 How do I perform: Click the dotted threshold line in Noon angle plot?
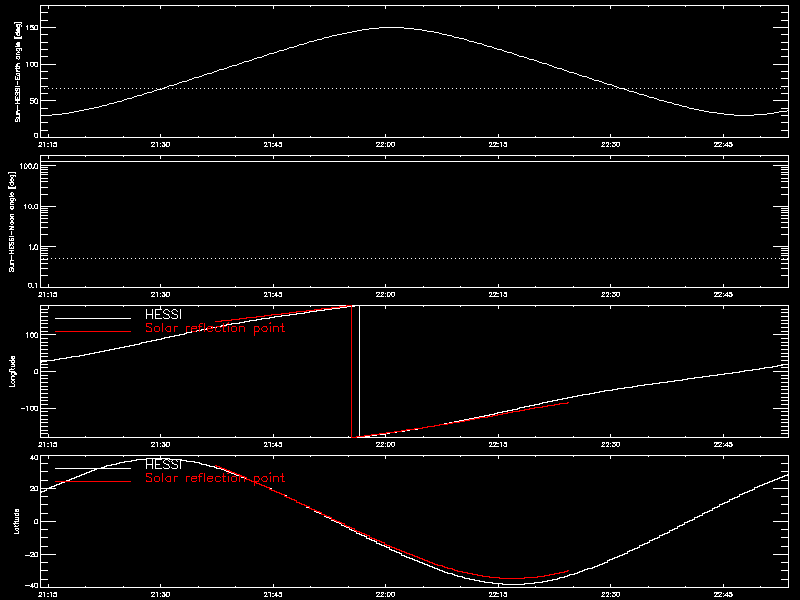click(x=414, y=259)
